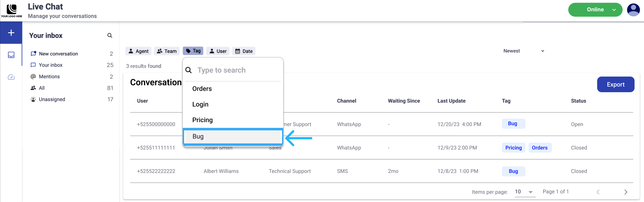Click the 2mo waiting since cell
This screenshot has width=644, height=202.
(x=393, y=171)
